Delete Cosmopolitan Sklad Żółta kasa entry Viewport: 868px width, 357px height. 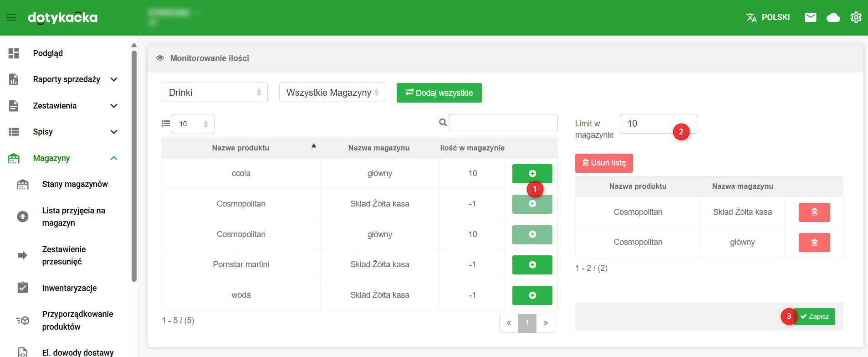point(814,212)
